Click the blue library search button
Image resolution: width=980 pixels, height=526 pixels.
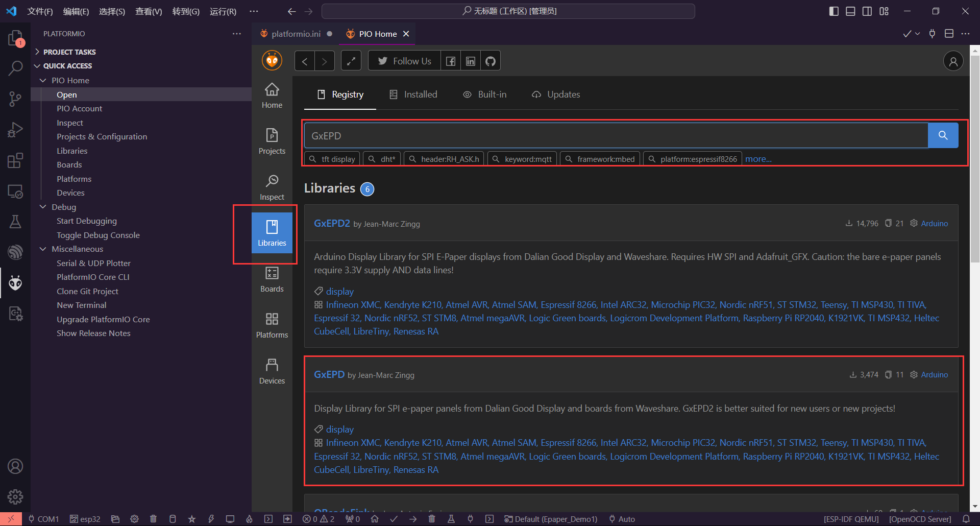point(943,135)
